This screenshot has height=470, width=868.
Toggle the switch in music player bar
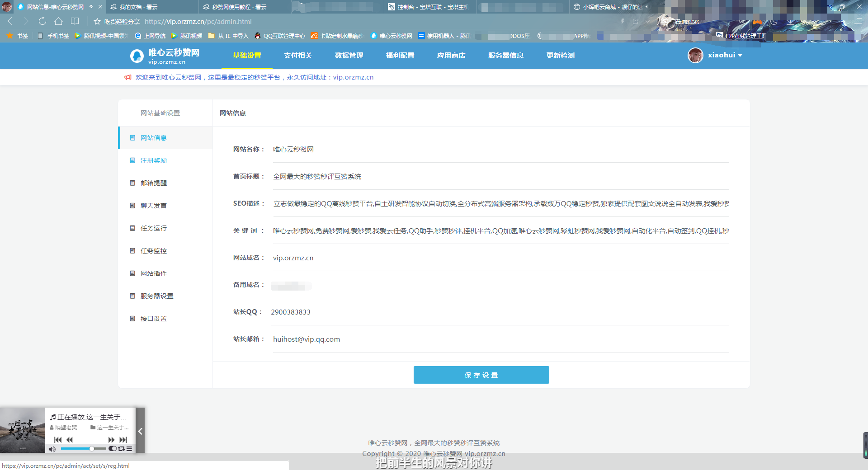pos(113,449)
